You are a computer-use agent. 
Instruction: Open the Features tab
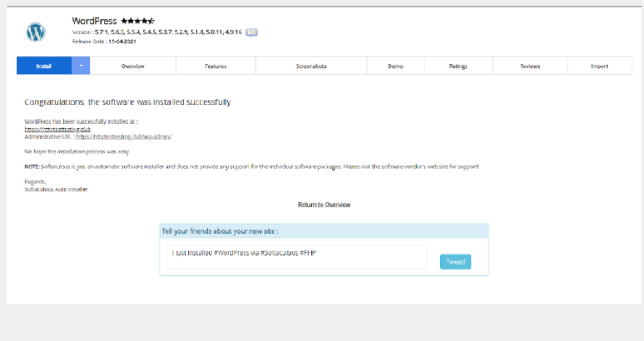[x=215, y=66]
